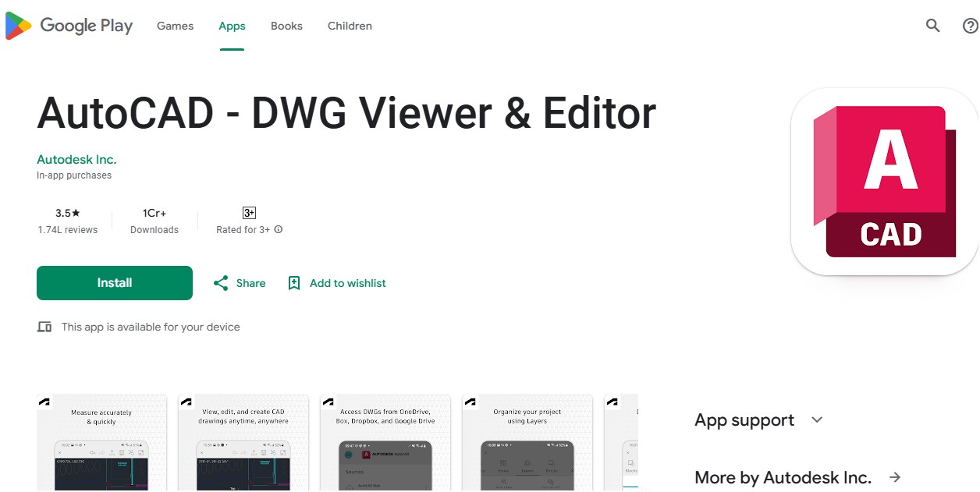Click the device availability icon

click(x=44, y=327)
